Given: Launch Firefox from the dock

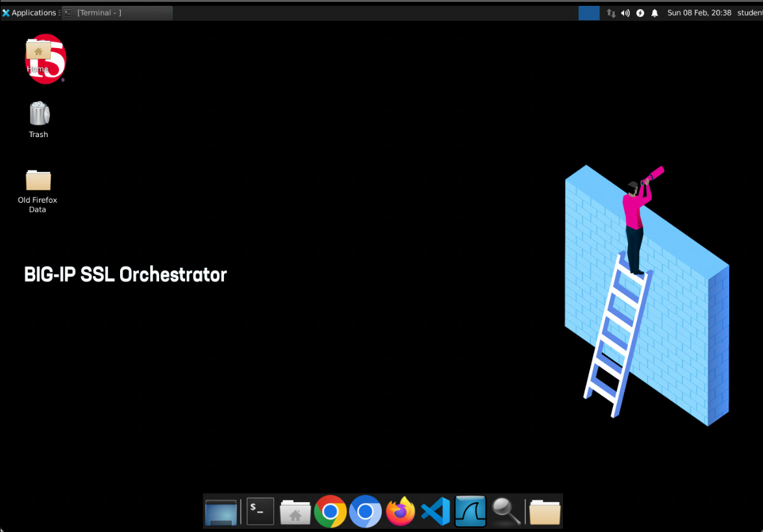Looking at the screenshot, I should coord(401,512).
